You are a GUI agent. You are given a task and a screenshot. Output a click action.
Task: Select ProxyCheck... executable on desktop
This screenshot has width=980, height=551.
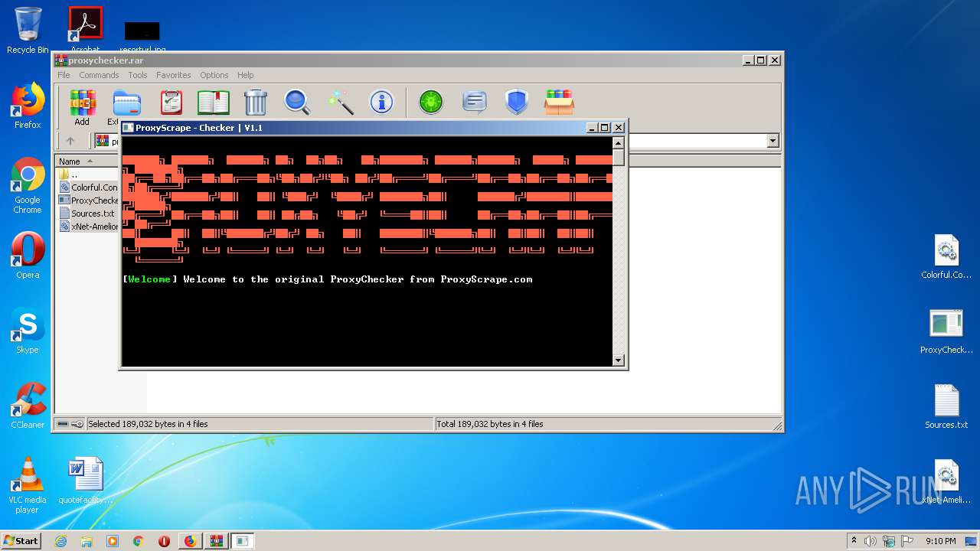point(946,331)
